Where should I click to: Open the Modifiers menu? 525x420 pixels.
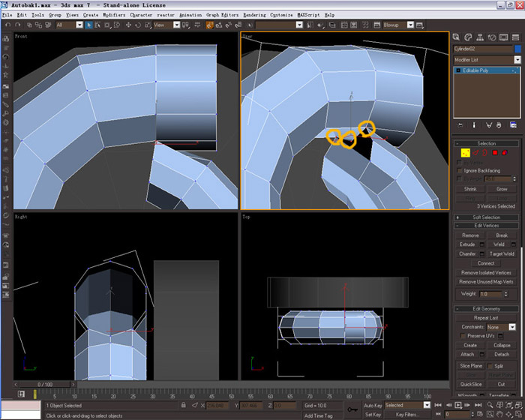pyautogui.click(x=114, y=15)
